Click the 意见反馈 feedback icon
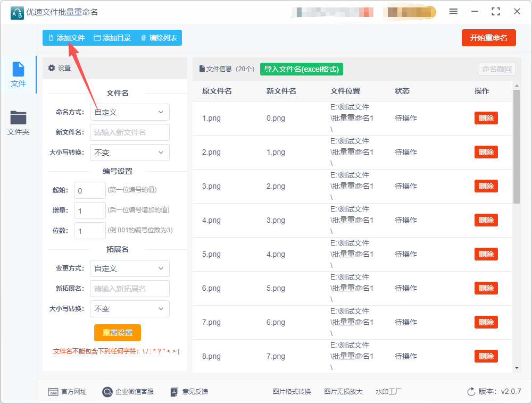The width and height of the screenshot is (532, 404). pyautogui.click(x=174, y=392)
